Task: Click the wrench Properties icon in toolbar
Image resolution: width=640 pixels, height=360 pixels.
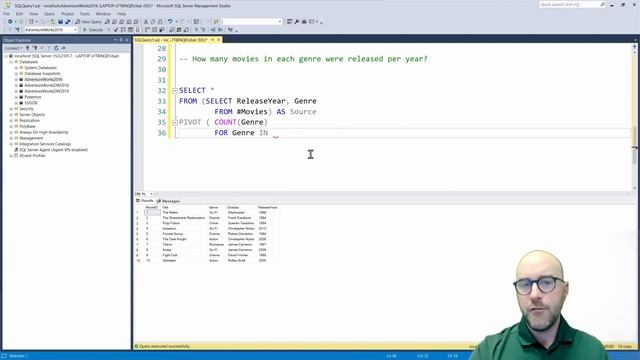Action: 297,22
